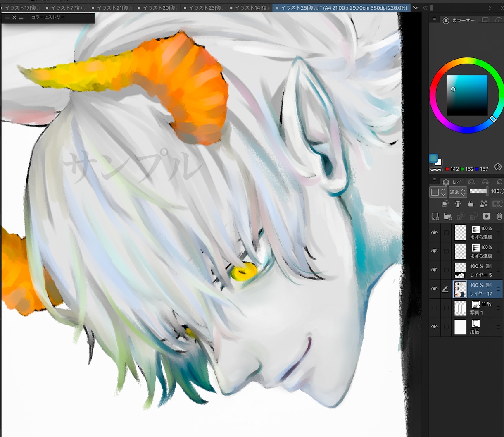Screen dimensions: 504x437
Task: Pick a shade in the color square
Action: point(467,96)
